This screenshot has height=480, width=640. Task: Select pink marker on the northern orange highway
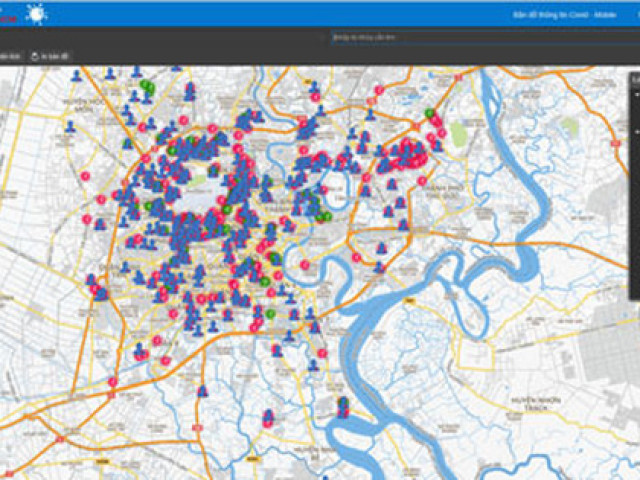point(379,90)
